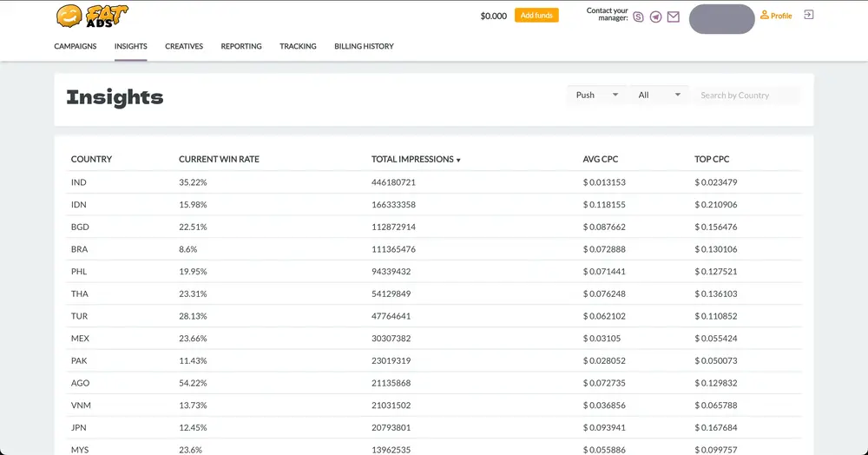
Task: Click top CPC value $0.156476
Action: 716,227
